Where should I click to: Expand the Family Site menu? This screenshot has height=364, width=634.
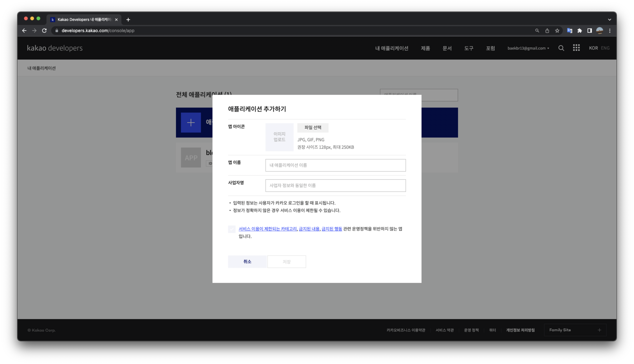pos(575,330)
